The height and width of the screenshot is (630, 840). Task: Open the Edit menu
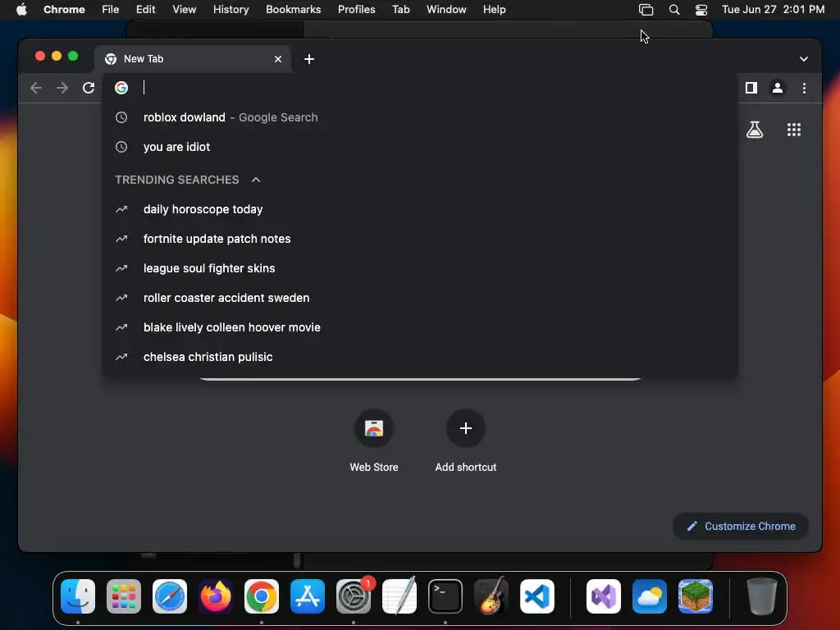click(145, 10)
